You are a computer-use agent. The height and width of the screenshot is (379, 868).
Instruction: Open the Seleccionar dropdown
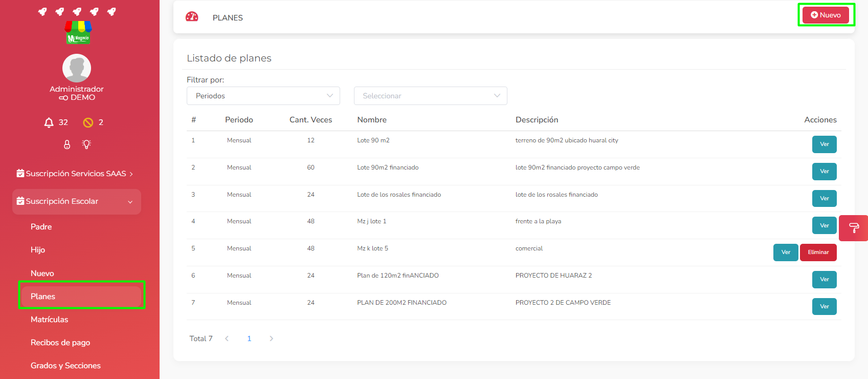(x=431, y=96)
